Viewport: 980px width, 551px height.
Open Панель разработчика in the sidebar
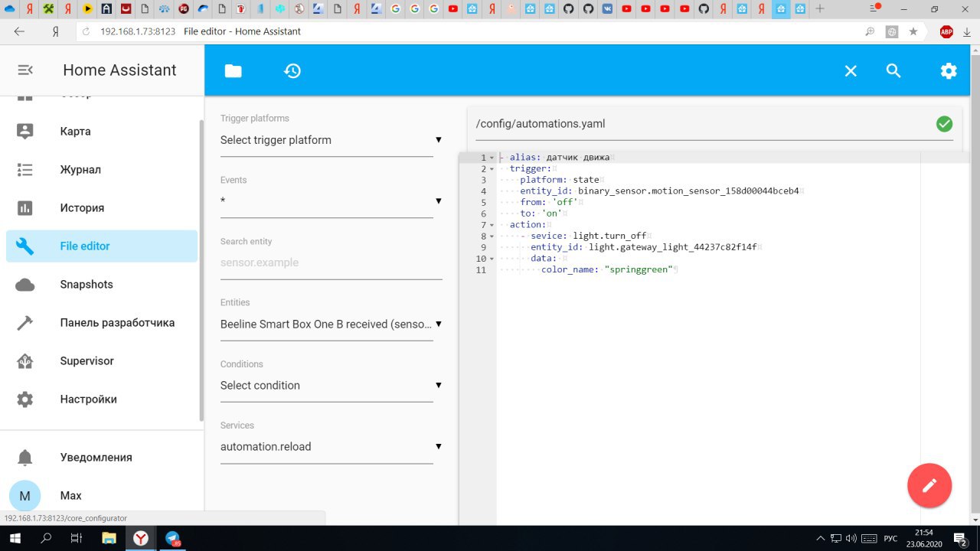102,322
